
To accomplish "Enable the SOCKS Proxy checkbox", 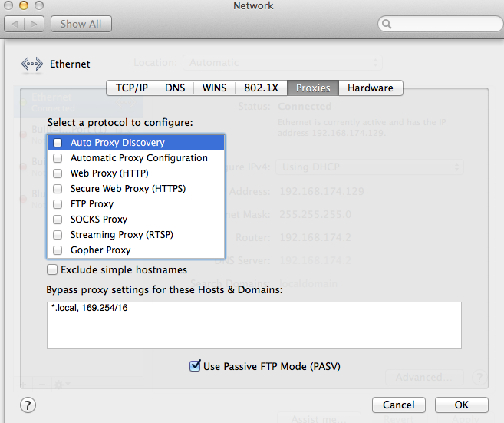I will click(x=58, y=220).
